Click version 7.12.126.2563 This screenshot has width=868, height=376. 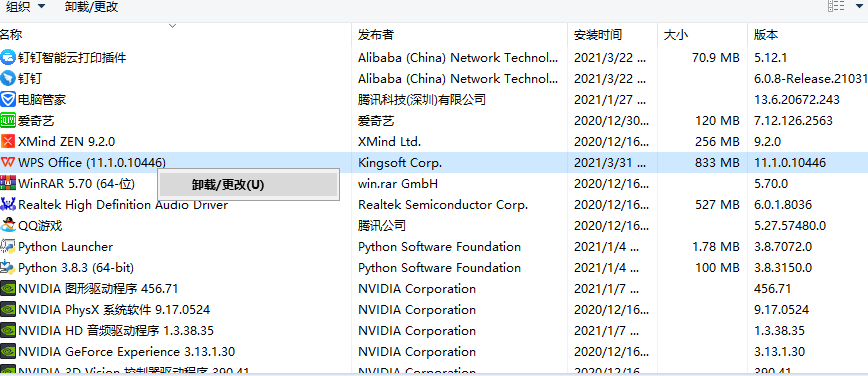(x=793, y=120)
